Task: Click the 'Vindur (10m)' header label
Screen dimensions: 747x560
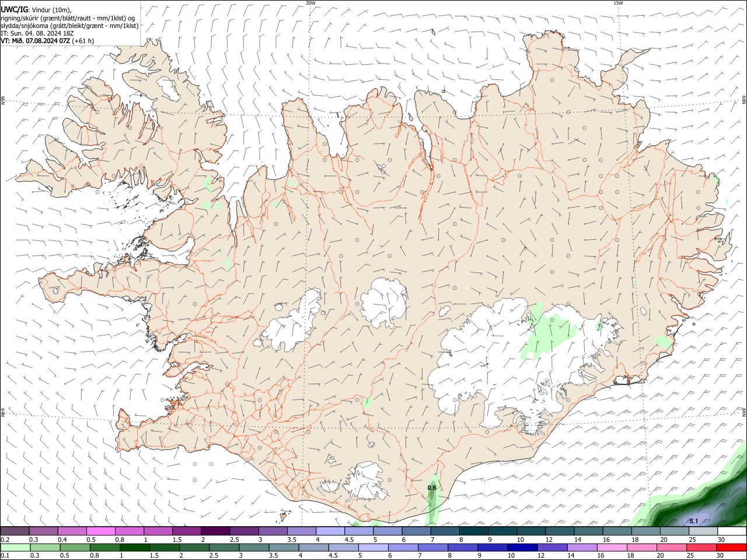Action: [x=51, y=10]
